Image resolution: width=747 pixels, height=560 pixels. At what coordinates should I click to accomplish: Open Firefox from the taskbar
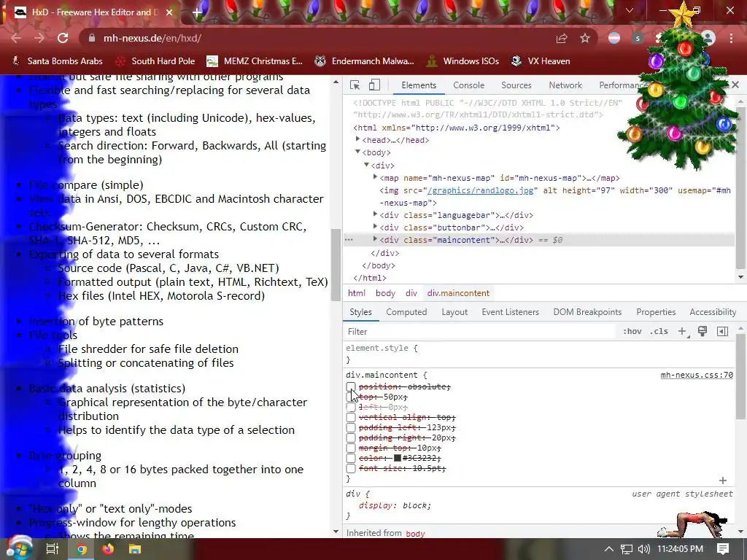pos(108,549)
